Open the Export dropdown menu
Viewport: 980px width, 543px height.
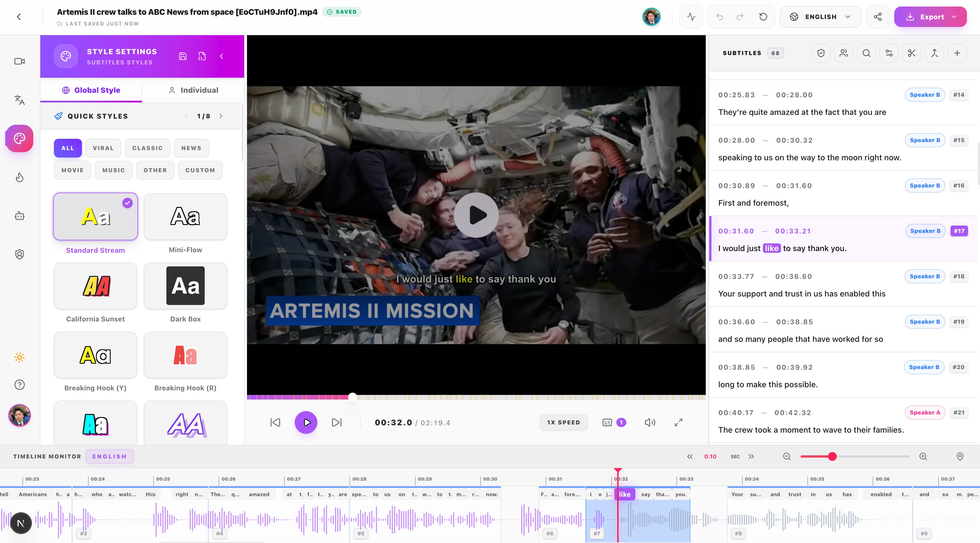930,17
